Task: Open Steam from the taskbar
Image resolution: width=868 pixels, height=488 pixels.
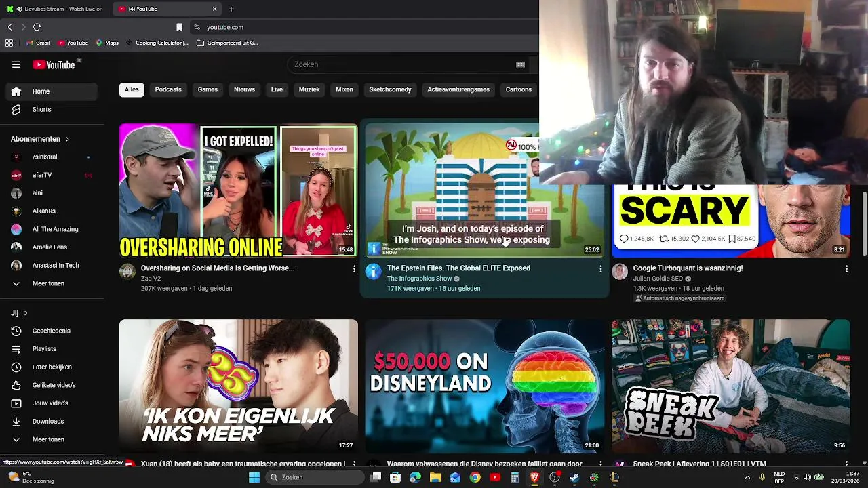Action: (574, 477)
